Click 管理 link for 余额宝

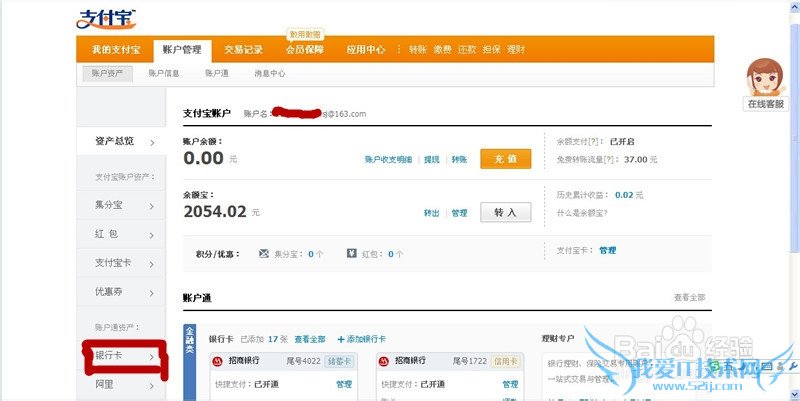[459, 213]
